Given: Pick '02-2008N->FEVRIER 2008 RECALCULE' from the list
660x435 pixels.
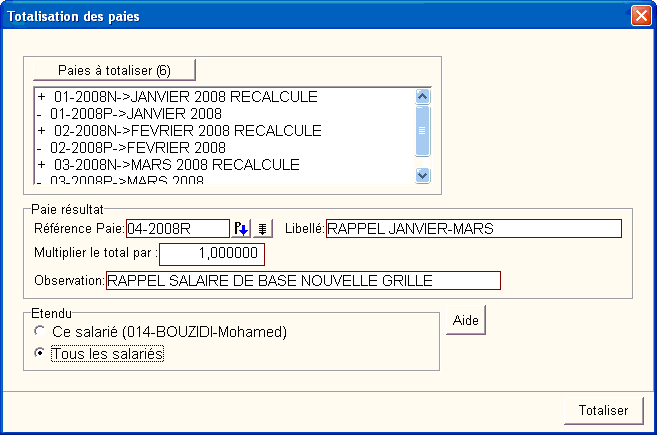Looking at the screenshot, I should pyautogui.click(x=187, y=131).
